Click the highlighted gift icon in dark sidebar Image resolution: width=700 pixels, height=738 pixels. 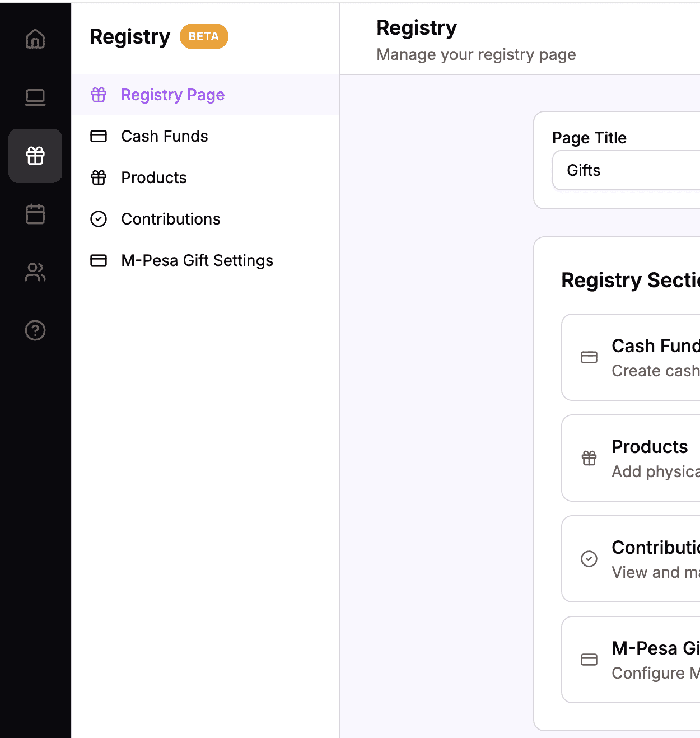click(35, 156)
